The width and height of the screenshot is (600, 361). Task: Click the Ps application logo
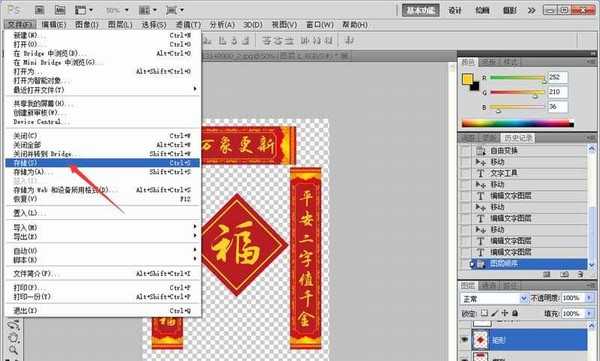[x=14, y=10]
